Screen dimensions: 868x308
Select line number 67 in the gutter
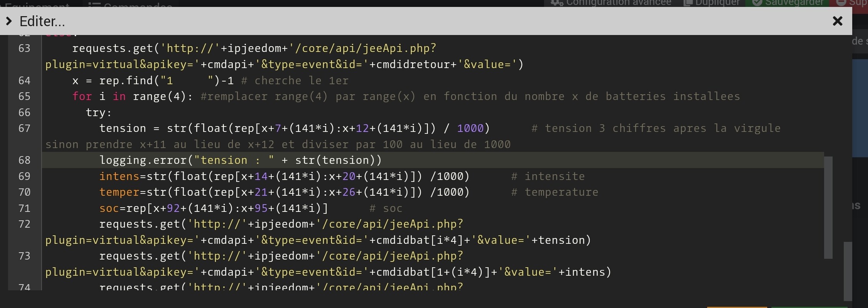[24, 128]
